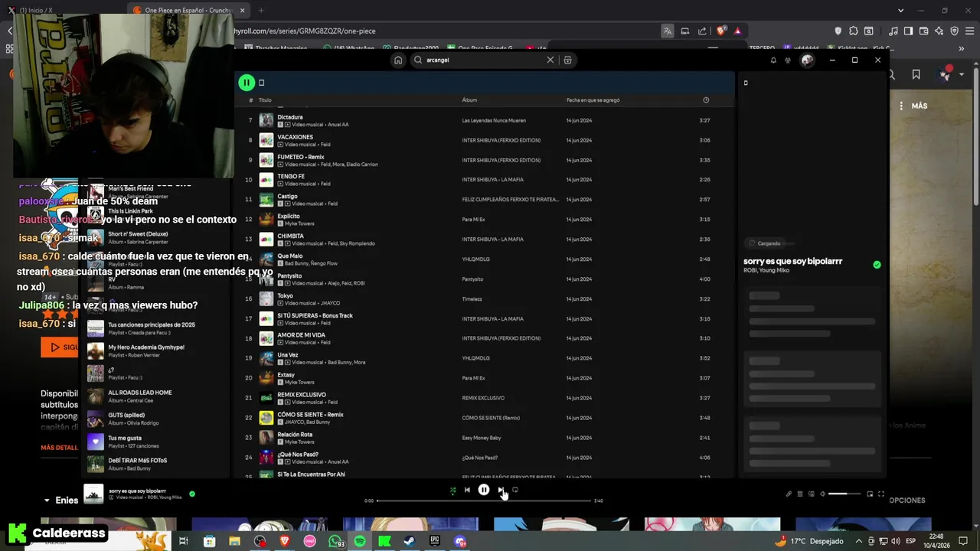Enter full screen in Spotify player
980x551 pixels.
coord(881,494)
